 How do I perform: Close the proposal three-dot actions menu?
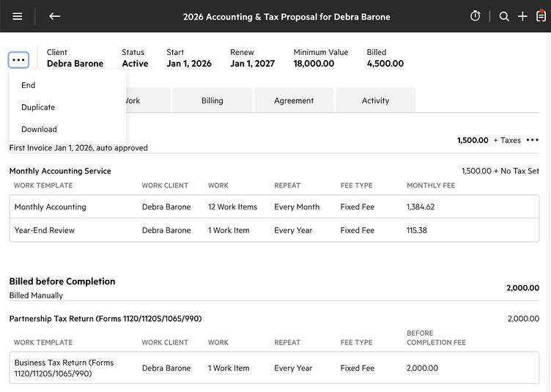[19, 60]
